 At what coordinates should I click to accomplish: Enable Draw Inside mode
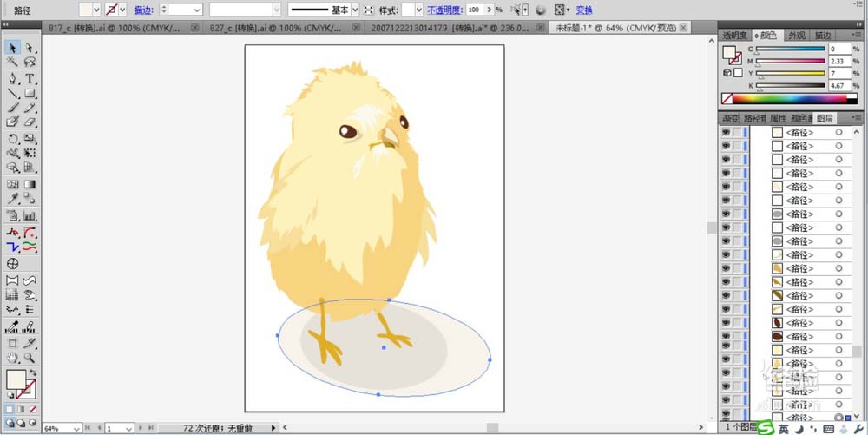pyautogui.click(x=32, y=423)
